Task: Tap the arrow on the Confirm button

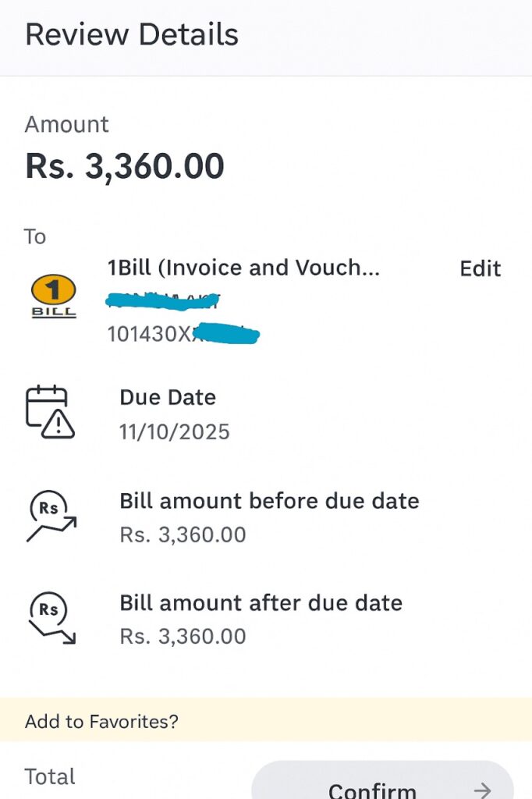Action: coord(483,790)
